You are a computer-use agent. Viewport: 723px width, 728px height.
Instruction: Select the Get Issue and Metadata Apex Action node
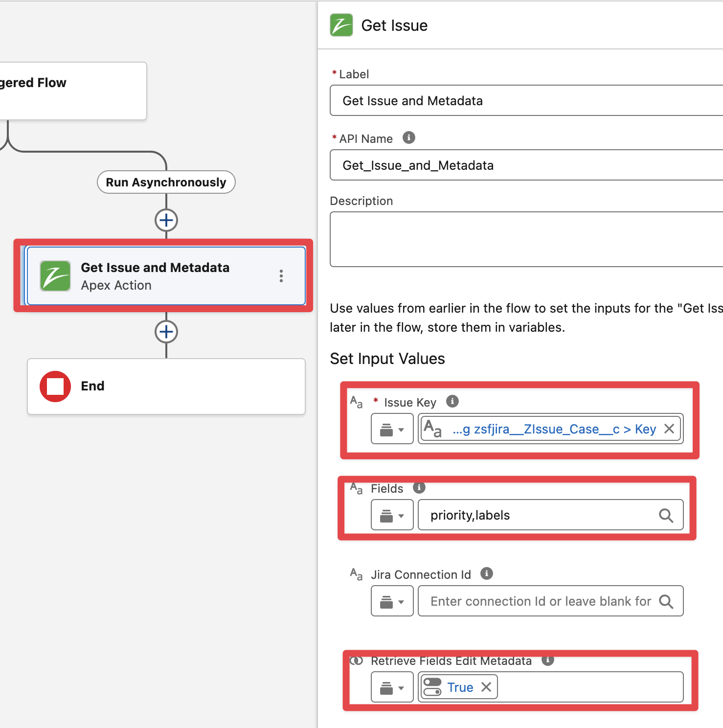[x=166, y=276]
